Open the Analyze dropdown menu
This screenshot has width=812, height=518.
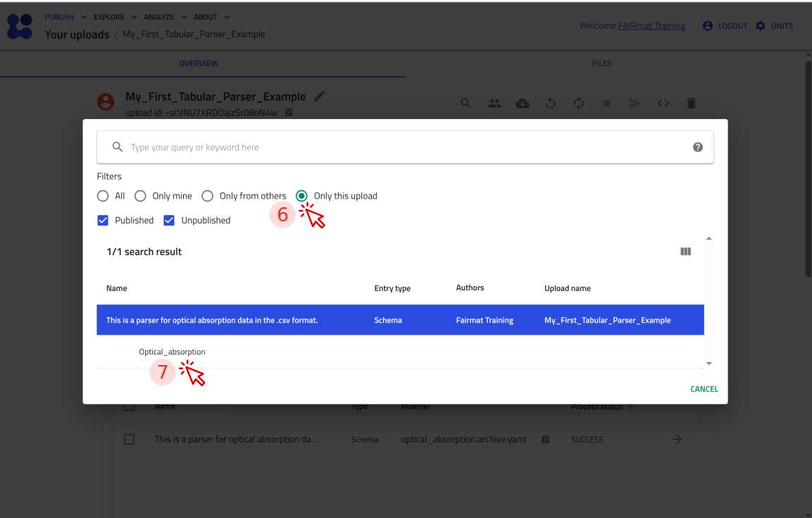tap(166, 17)
